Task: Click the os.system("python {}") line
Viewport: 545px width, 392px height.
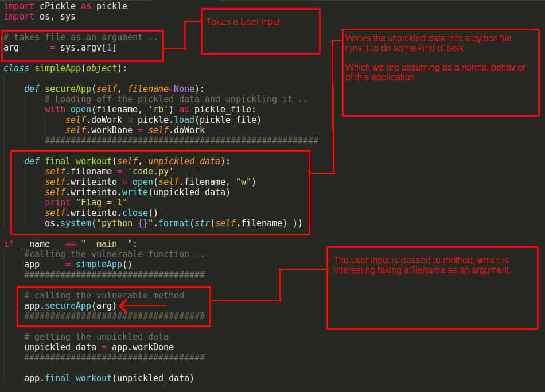Action: pyautogui.click(x=173, y=223)
